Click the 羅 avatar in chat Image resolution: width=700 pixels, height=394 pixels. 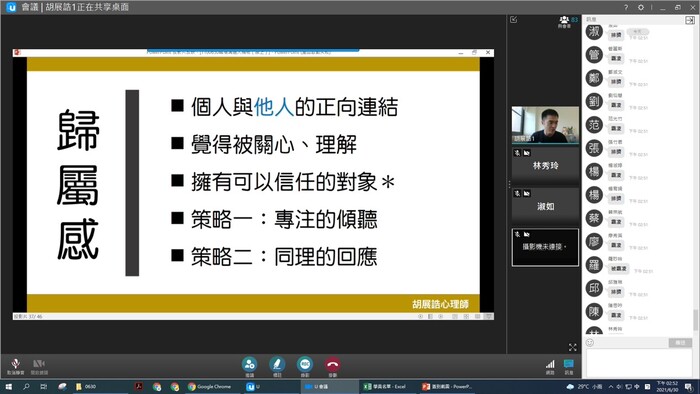coord(594,265)
